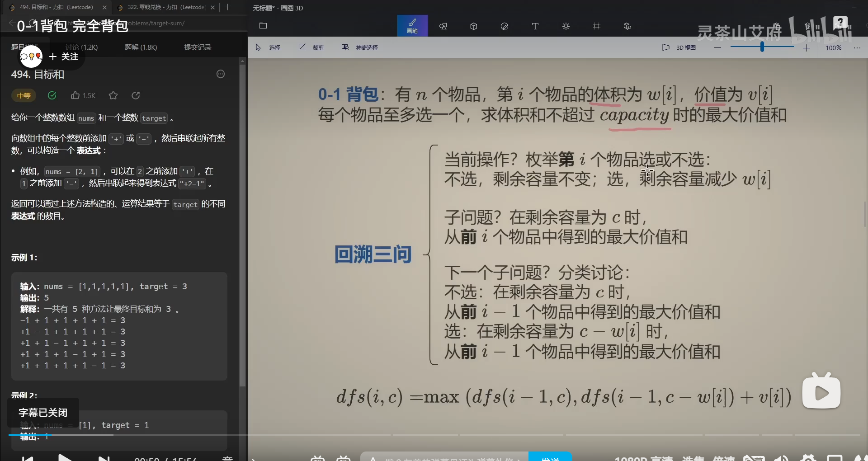This screenshot has height=461, width=868.
Task: Click the 关注 follow button
Action: (x=64, y=56)
